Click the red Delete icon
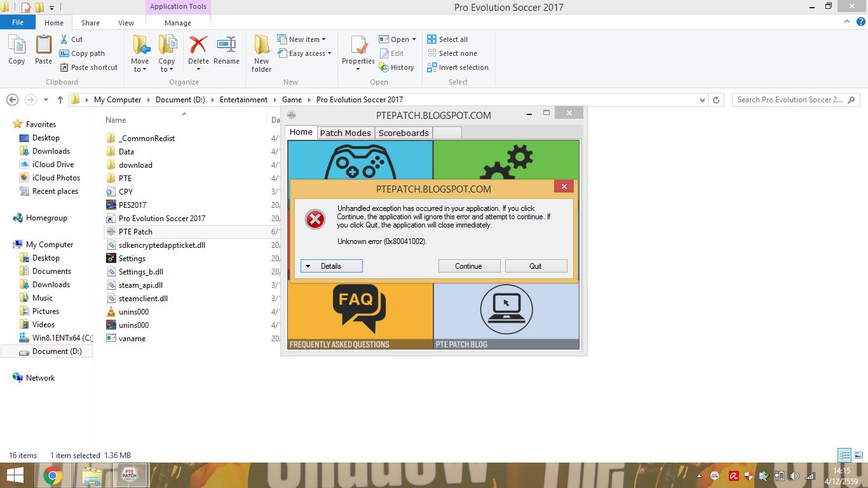 pos(198,46)
